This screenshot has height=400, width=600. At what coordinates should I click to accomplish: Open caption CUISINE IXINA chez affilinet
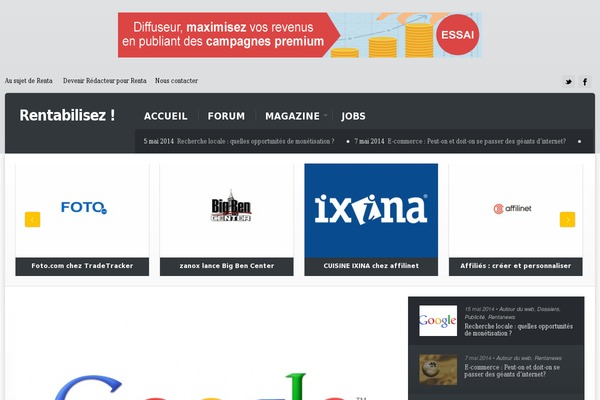click(x=371, y=266)
